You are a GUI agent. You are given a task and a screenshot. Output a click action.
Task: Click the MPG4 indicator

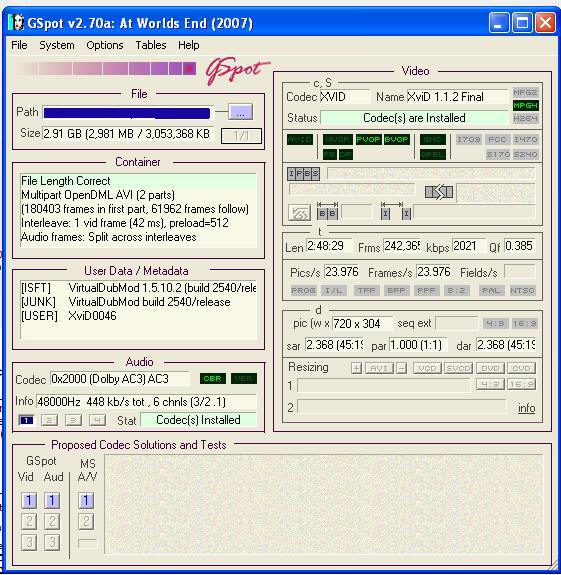point(525,106)
